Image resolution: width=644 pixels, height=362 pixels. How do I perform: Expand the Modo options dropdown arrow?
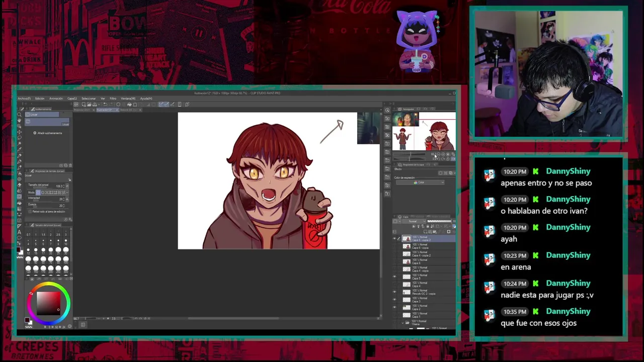click(x=67, y=192)
